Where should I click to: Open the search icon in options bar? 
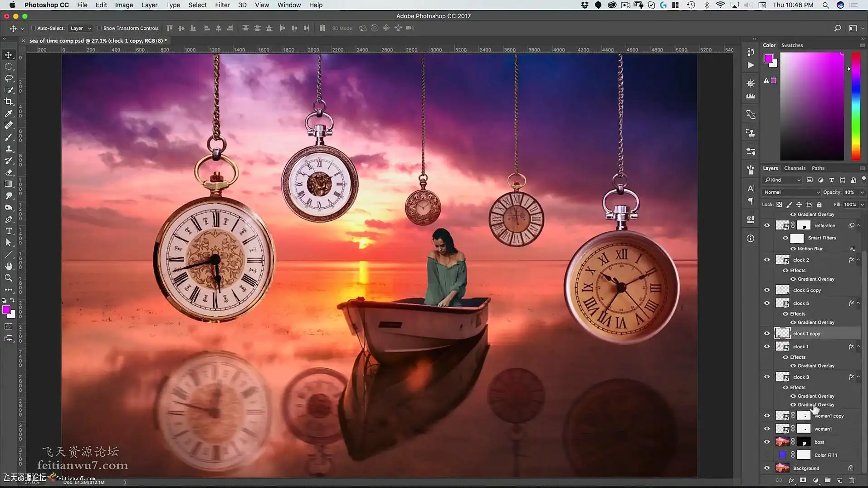[838, 28]
